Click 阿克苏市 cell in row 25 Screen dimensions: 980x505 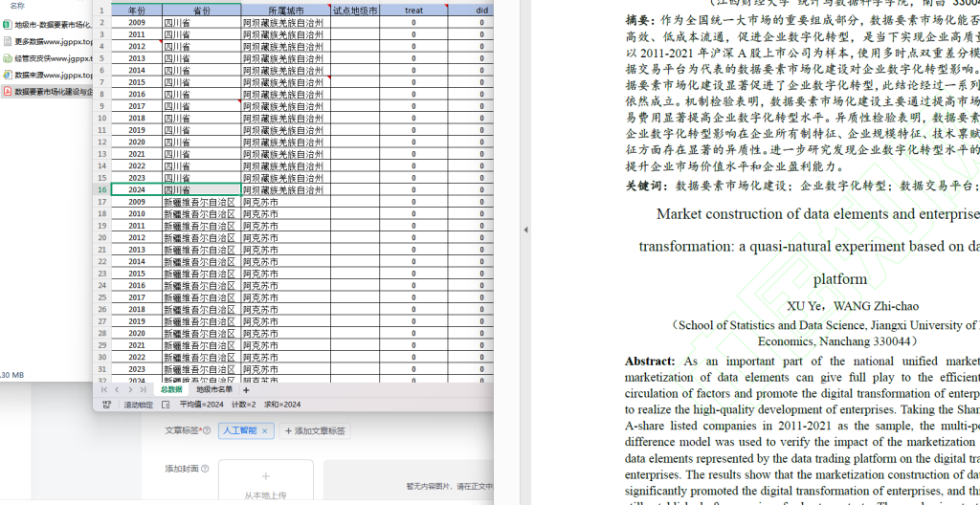(285, 297)
